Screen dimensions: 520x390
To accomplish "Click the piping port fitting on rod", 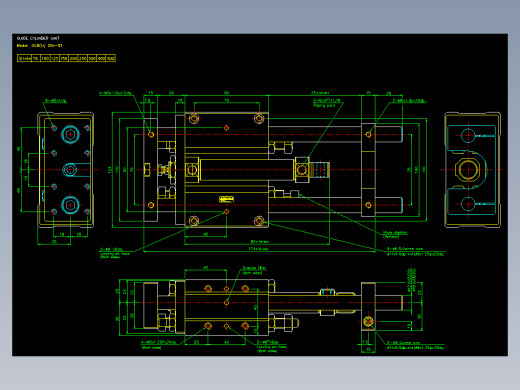I will tap(302, 170).
